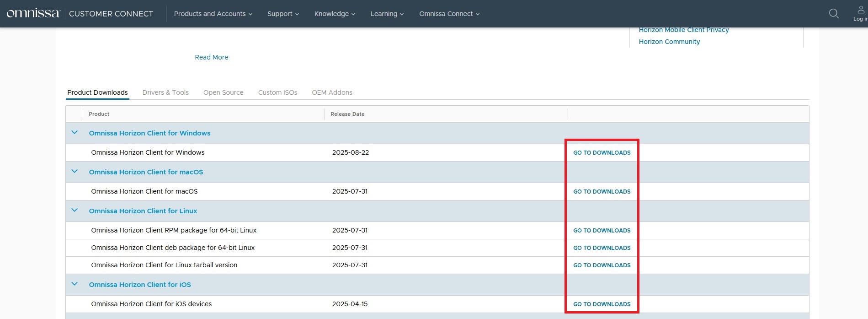Collapse the Horizon Client for macOS group

[x=75, y=172]
